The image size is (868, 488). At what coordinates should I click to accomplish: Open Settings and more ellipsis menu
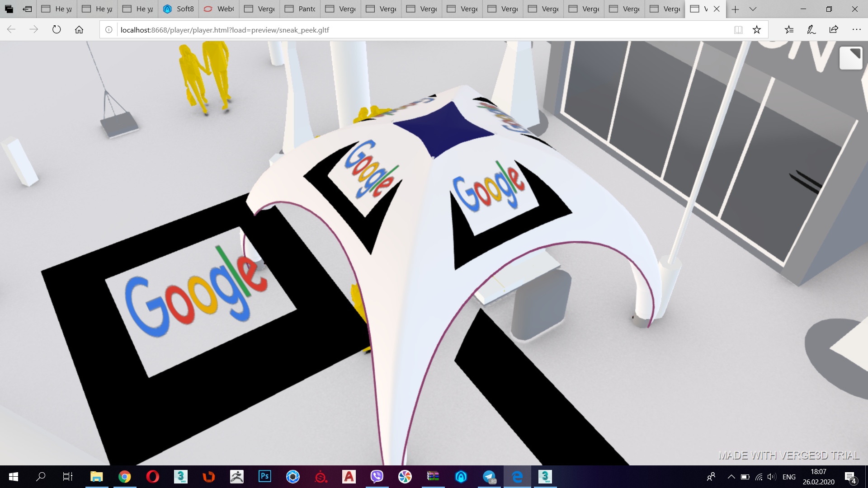click(856, 30)
